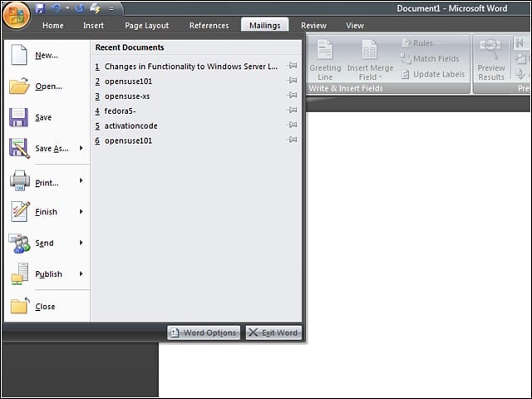Image resolution: width=532 pixels, height=399 pixels.
Task: Open Customize Quick Access Toolbar dropdown
Action: coord(111,9)
